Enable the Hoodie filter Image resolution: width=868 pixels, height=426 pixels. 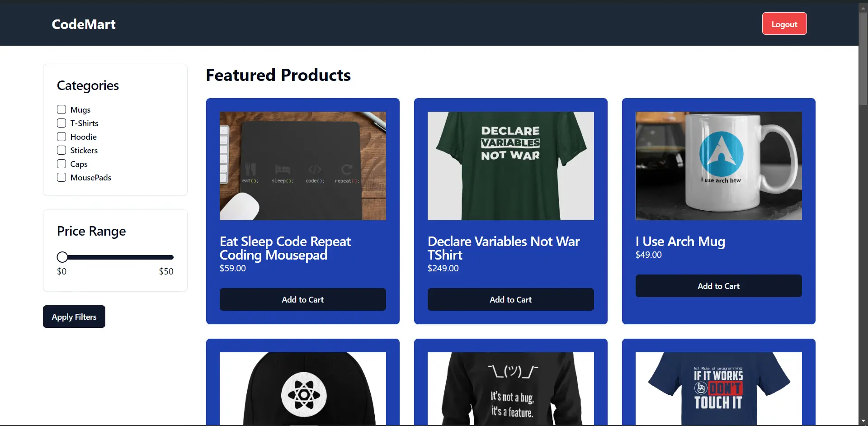click(x=61, y=137)
